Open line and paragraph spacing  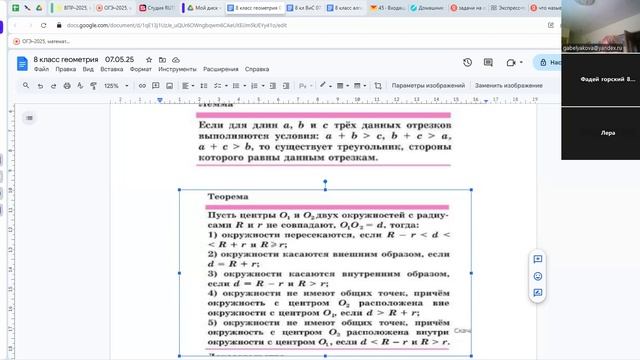[204, 86]
